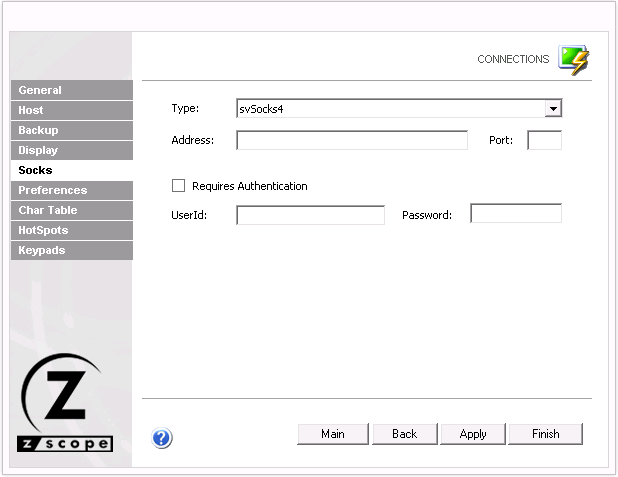The image size is (618, 477).
Task: Open the HotSpots tab
Action: pyautogui.click(x=72, y=231)
